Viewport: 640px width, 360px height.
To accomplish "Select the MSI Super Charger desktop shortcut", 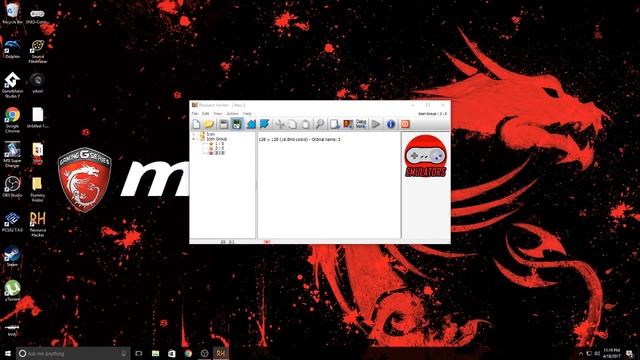I will coord(12,155).
